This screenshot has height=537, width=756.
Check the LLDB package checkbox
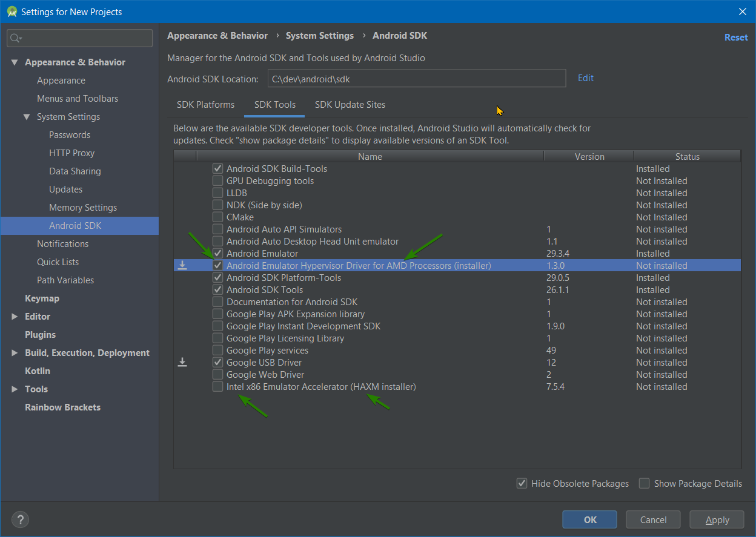click(x=217, y=193)
